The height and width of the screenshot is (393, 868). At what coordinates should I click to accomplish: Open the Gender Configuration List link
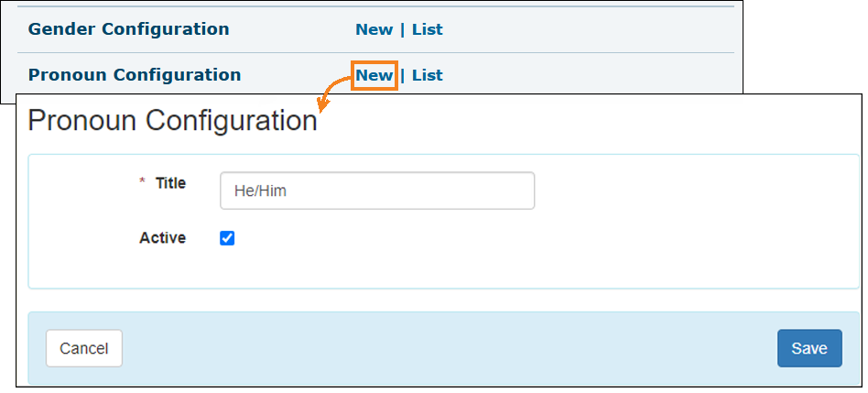point(427,29)
